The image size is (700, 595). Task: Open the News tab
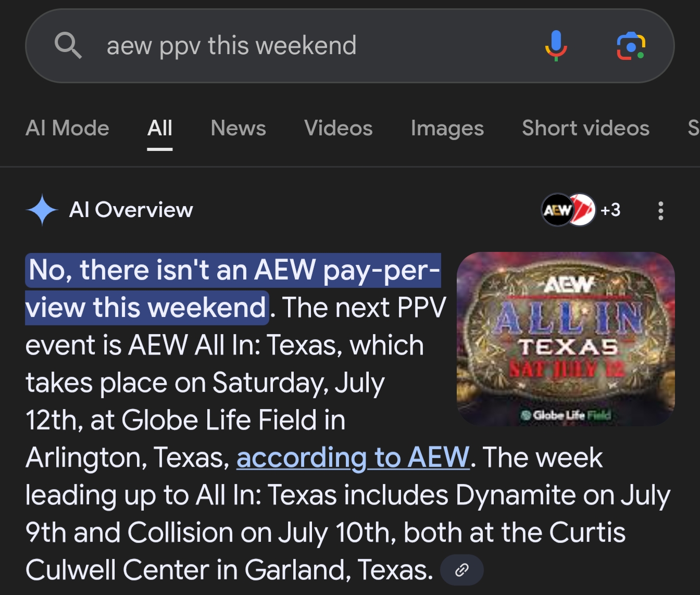click(x=238, y=128)
